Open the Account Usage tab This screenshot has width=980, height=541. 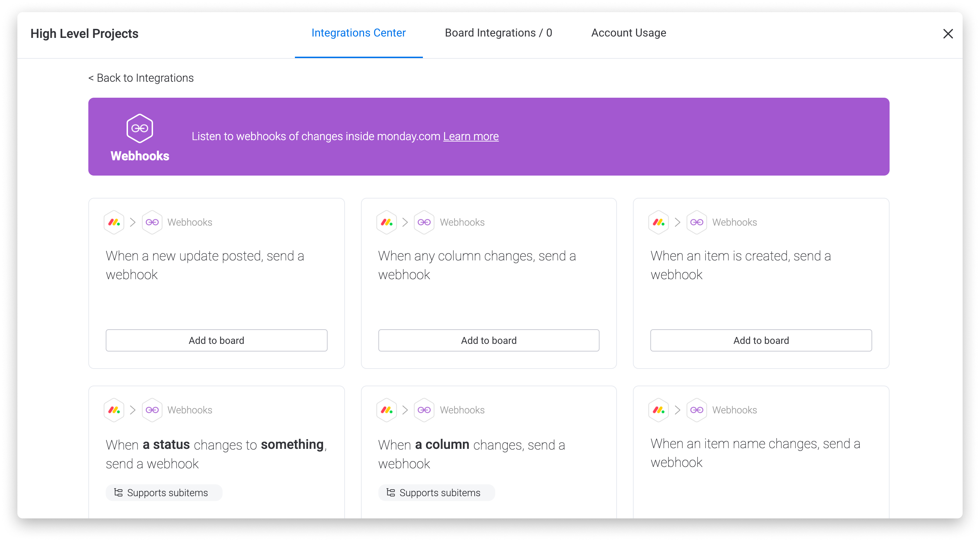628,33
